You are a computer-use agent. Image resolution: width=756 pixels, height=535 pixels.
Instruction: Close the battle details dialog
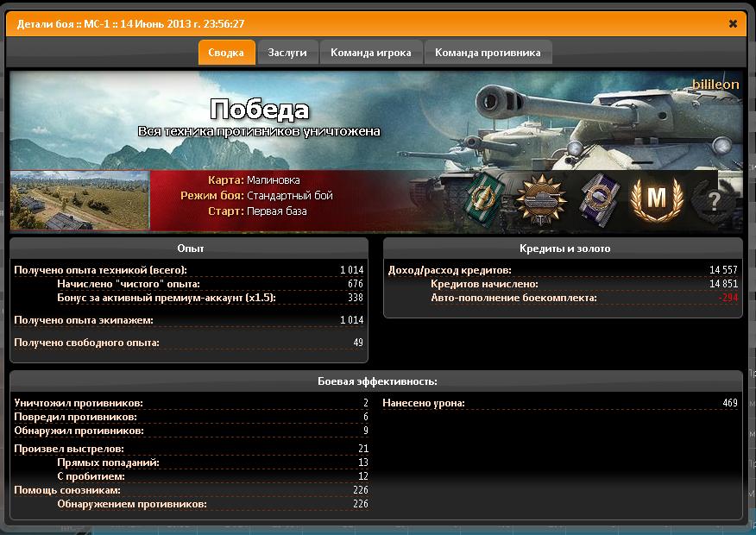(x=733, y=23)
